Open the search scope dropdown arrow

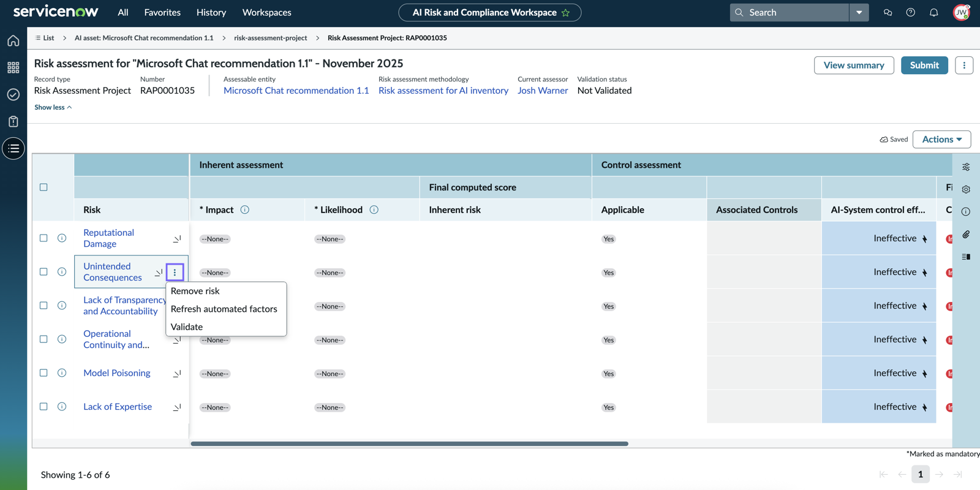coord(859,12)
